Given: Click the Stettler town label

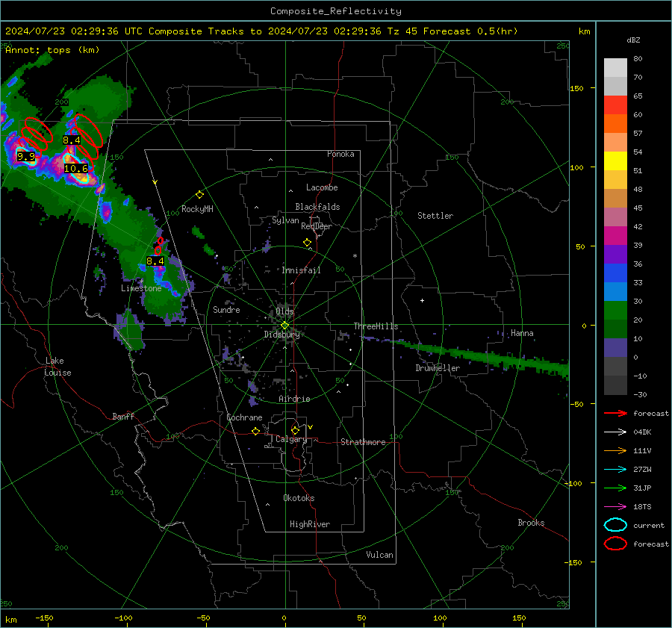Looking at the screenshot, I should click(x=435, y=216).
